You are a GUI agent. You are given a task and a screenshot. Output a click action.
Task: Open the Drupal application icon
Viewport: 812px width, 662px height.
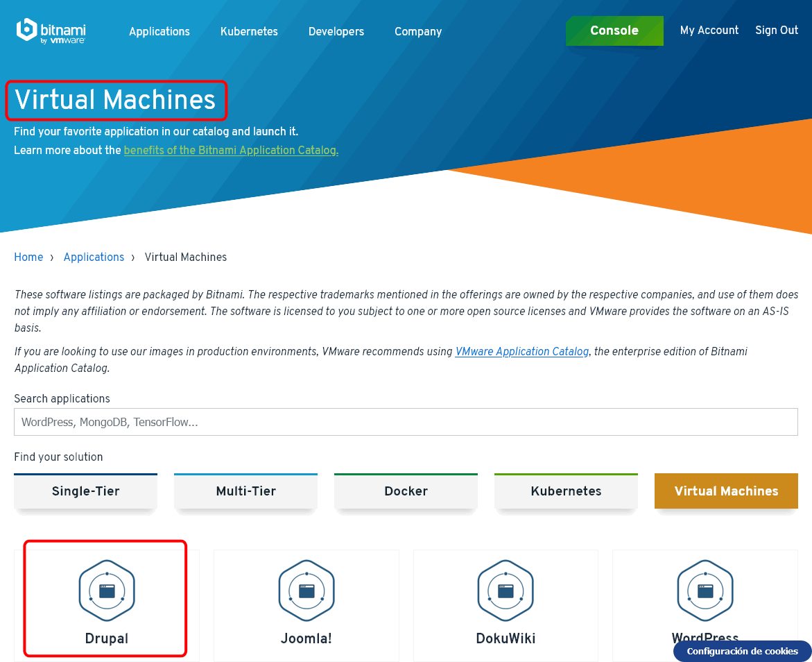tap(107, 591)
